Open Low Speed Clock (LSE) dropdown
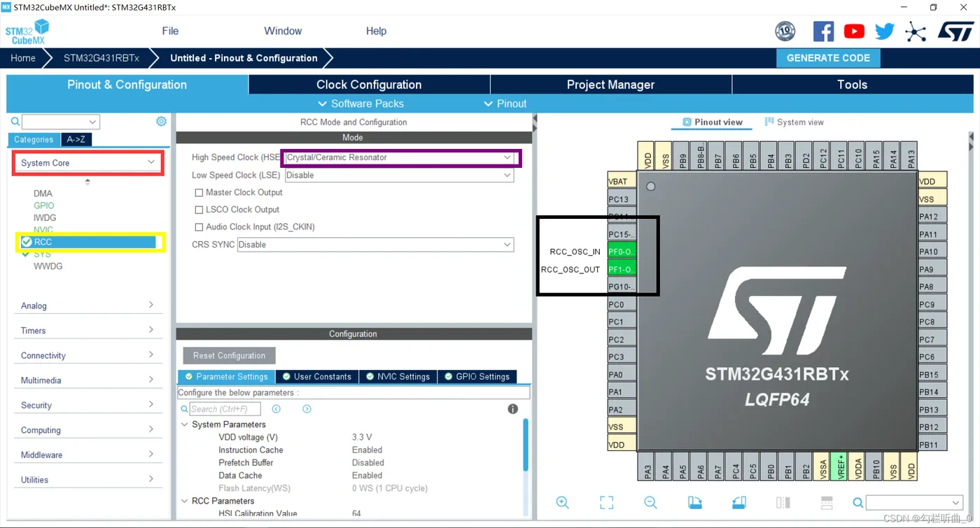 coord(399,176)
